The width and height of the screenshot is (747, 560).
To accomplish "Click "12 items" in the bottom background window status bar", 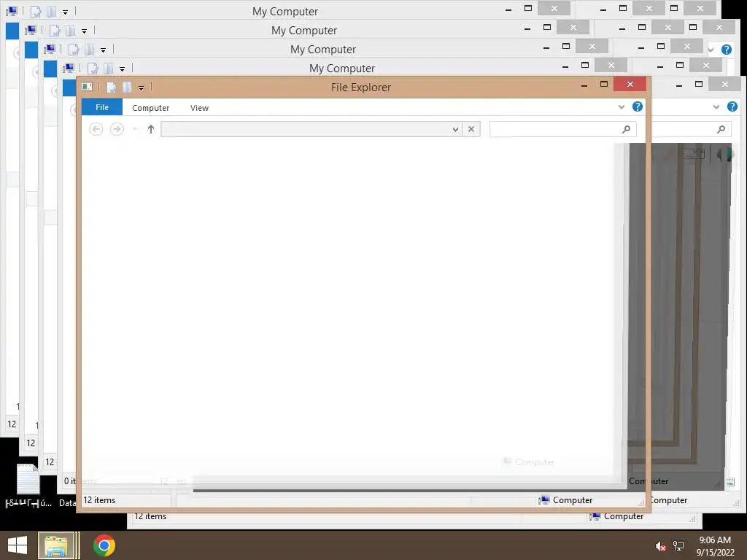I will (x=150, y=516).
